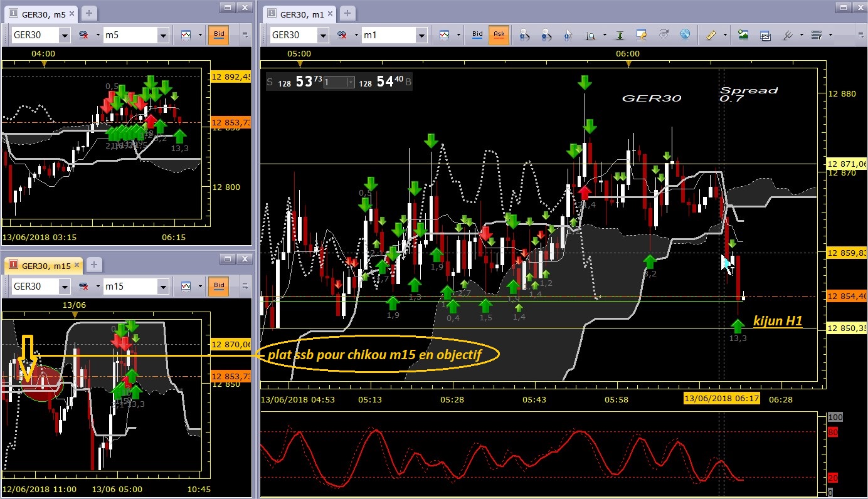Toggle the Ask price line in m1 toolbar
This screenshot has height=499, width=868.
tap(499, 35)
